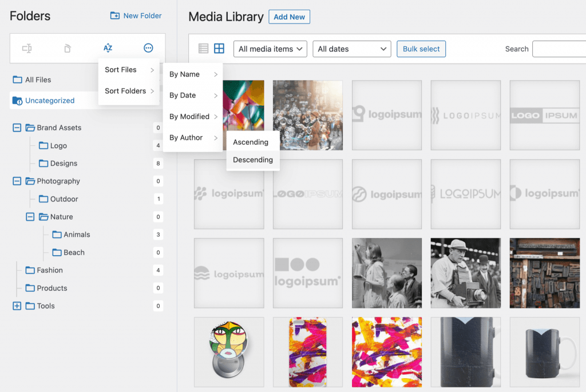Select All Files in folder list
The image size is (586, 392).
32,80
